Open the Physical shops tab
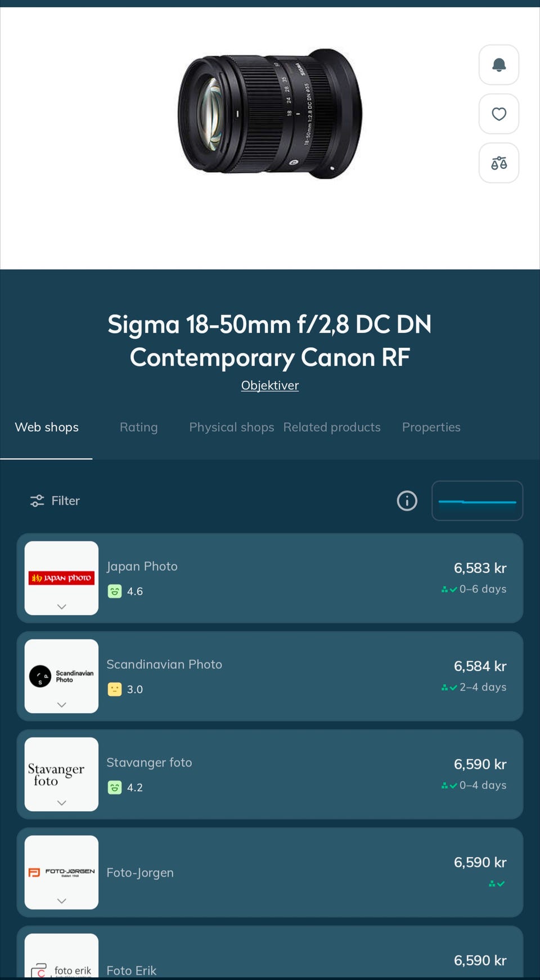Image resolution: width=540 pixels, height=980 pixels. point(232,427)
